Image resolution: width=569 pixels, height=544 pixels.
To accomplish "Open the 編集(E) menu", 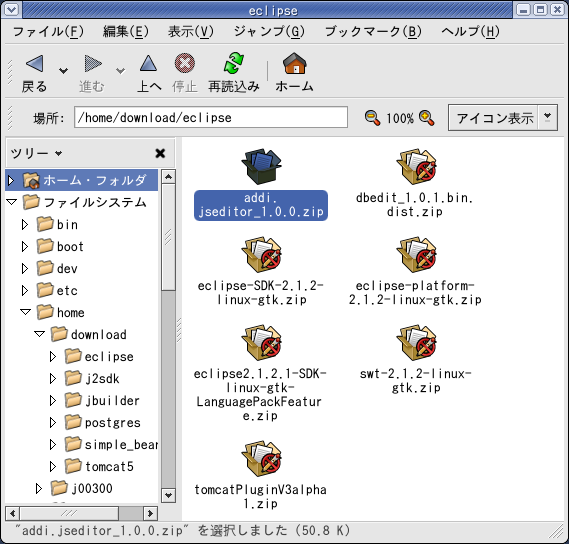I will tap(126, 32).
